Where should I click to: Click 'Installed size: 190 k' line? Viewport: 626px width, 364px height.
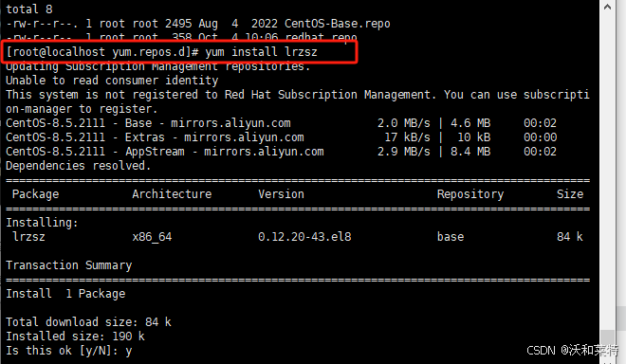(75, 337)
